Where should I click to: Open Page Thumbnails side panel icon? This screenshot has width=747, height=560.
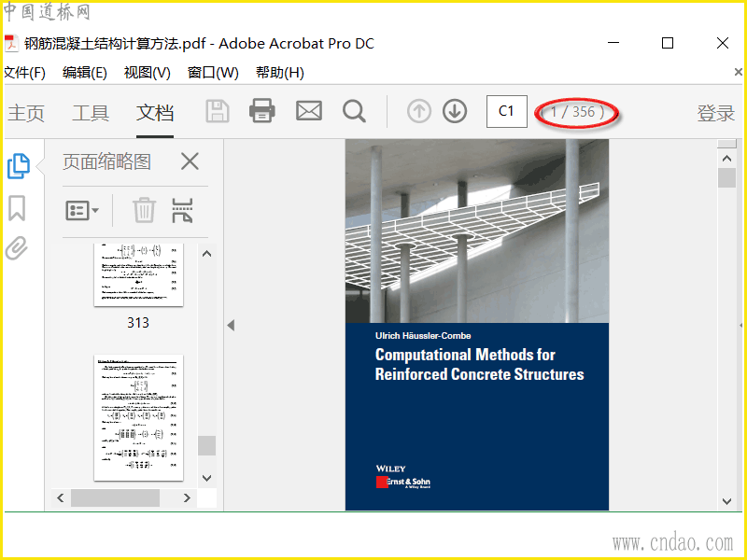[x=18, y=166]
